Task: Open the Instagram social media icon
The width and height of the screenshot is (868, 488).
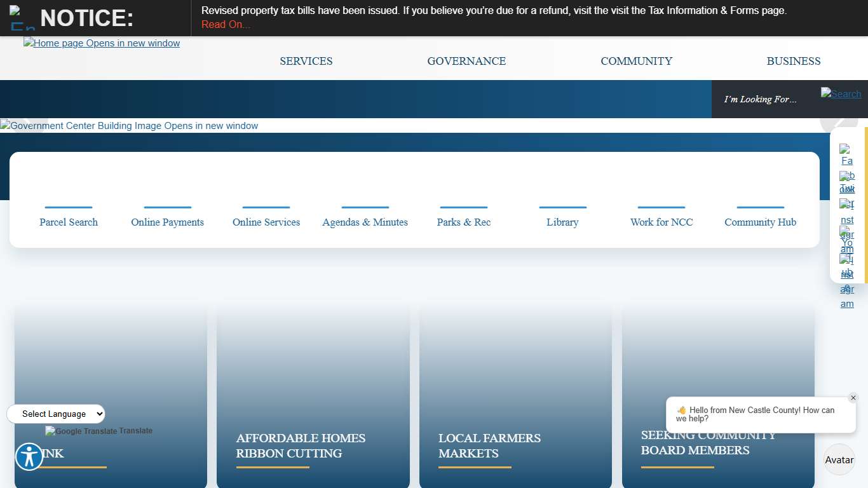Action: click(x=847, y=211)
